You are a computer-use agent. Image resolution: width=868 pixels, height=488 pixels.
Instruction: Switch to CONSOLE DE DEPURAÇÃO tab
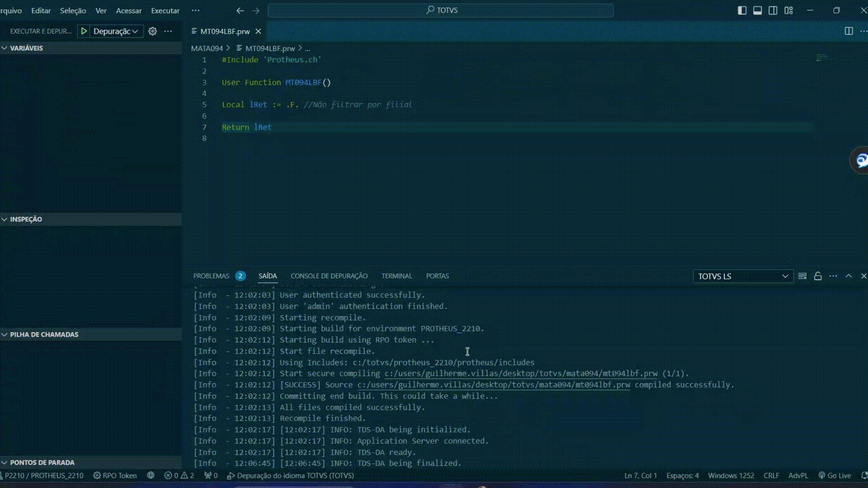(x=329, y=276)
